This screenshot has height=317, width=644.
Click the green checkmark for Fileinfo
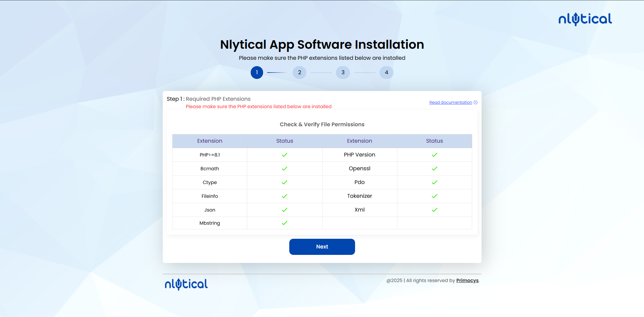(285, 196)
